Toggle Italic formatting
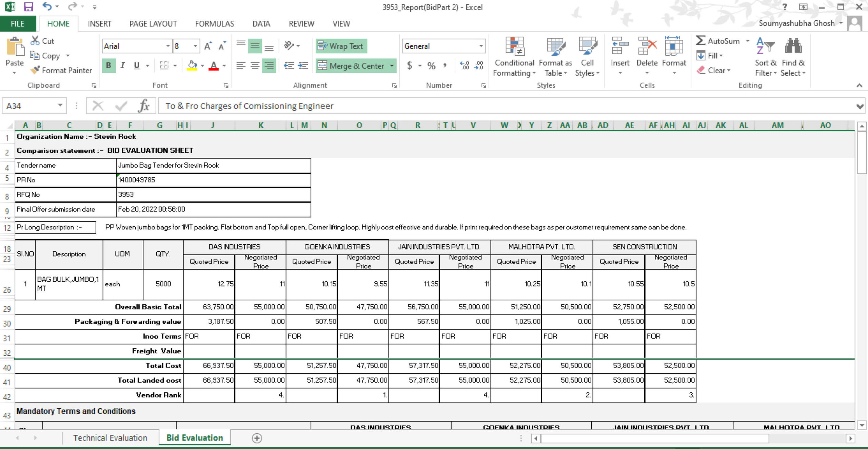This screenshot has height=449, width=868. (x=122, y=66)
